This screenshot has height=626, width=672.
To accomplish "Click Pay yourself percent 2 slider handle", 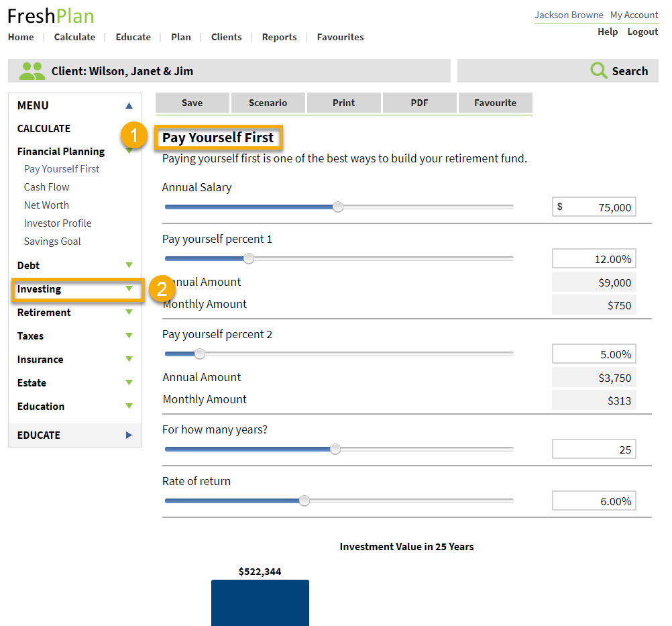I will click(x=200, y=354).
